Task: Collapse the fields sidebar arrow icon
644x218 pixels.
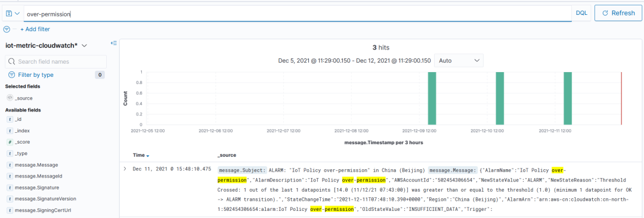Action: 114,43
